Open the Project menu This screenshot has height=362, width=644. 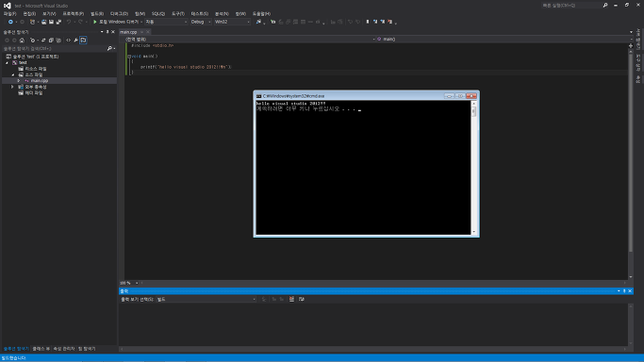point(74,14)
